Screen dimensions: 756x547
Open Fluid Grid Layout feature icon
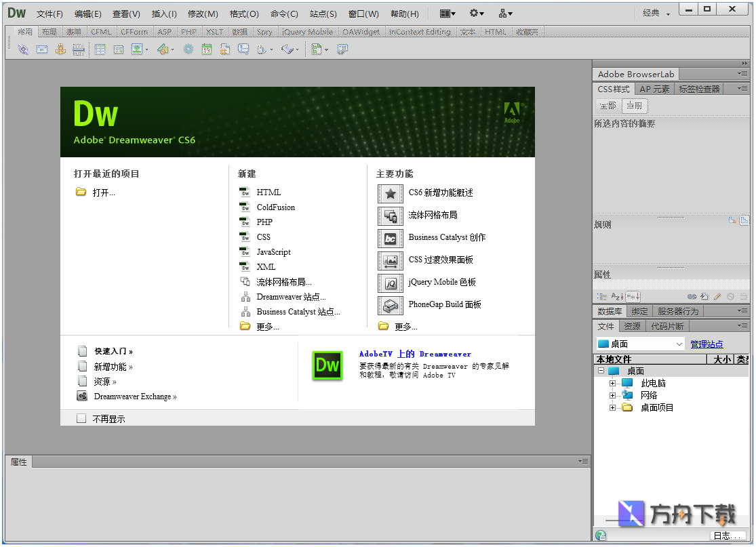pyautogui.click(x=390, y=216)
